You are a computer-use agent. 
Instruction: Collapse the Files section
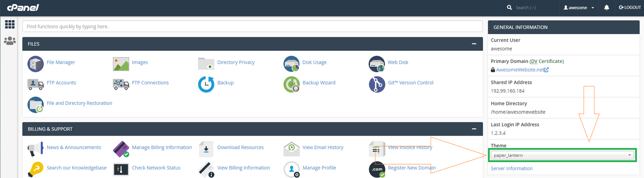pyautogui.click(x=474, y=44)
